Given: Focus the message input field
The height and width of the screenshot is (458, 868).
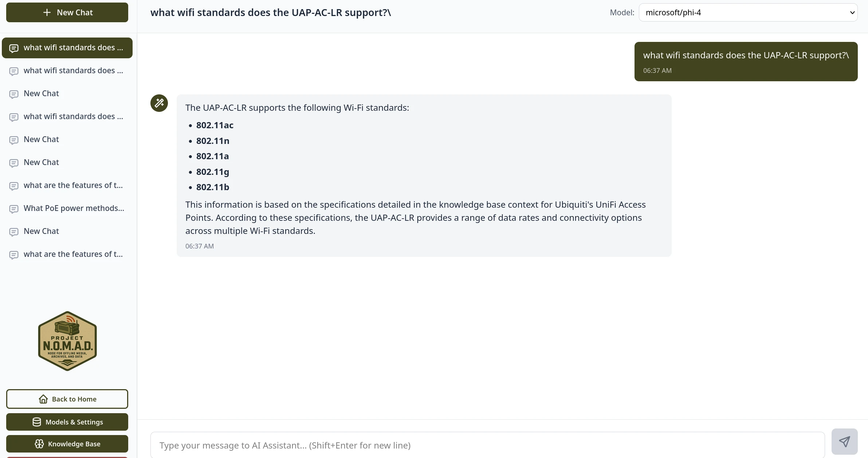Looking at the screenshot, I should click(487, 445).
